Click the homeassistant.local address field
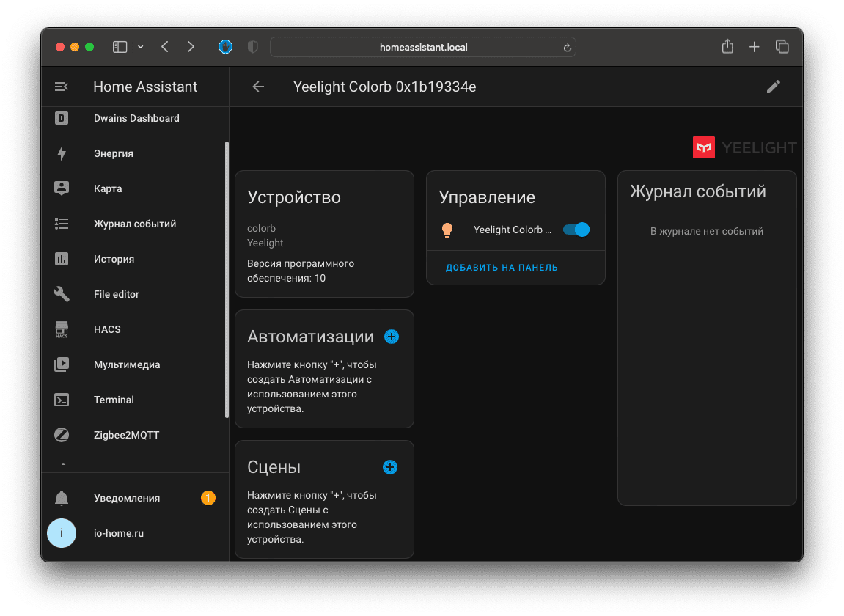 (423, 48)
